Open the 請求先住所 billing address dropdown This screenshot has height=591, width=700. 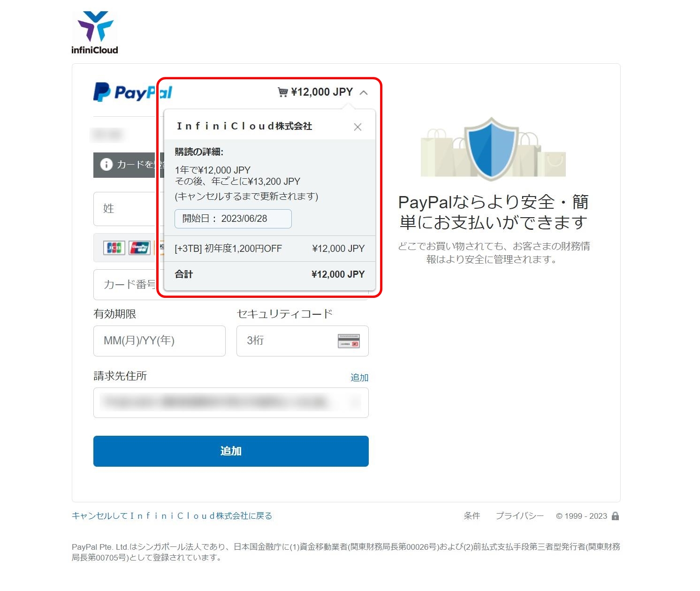coord(231,402)
